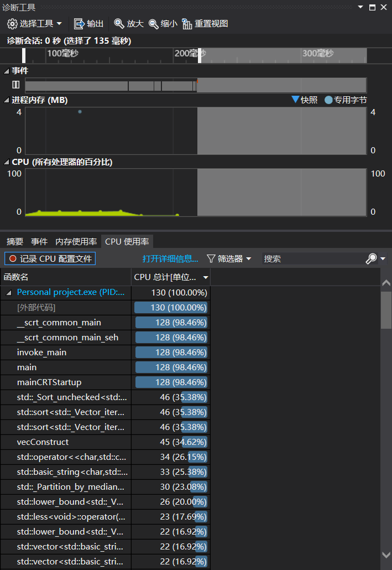
Task: Click 缩小 zoom out magnifier
Action: [154, 24]
